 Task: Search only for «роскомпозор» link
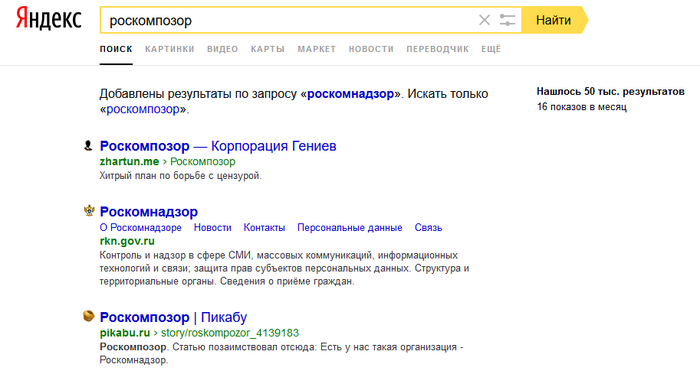click(x=143, y=109)
